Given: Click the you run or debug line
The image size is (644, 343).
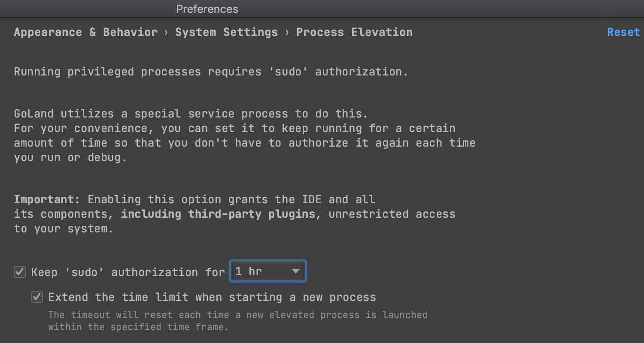Looking at the screenshot, I should click(71, 157).
